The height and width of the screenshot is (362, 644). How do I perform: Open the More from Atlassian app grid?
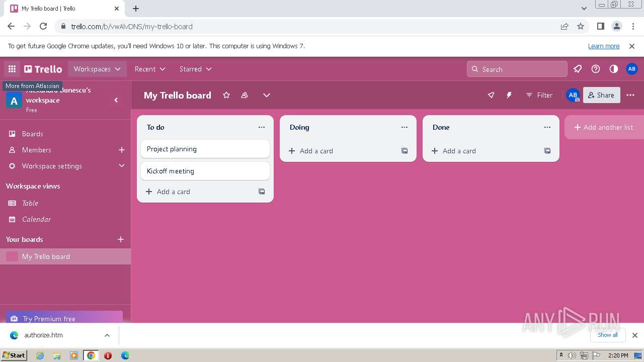12,69
